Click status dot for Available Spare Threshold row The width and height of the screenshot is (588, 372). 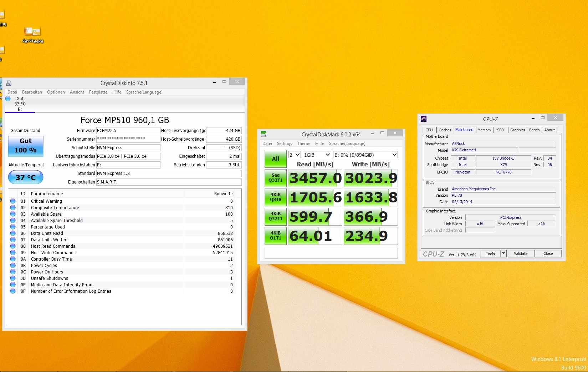coord(13,220)
